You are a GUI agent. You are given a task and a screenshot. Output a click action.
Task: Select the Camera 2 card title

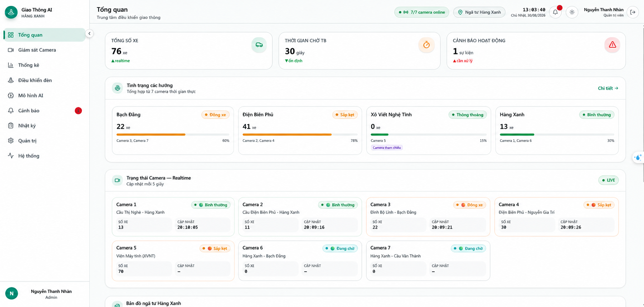[x=252, y=205]
